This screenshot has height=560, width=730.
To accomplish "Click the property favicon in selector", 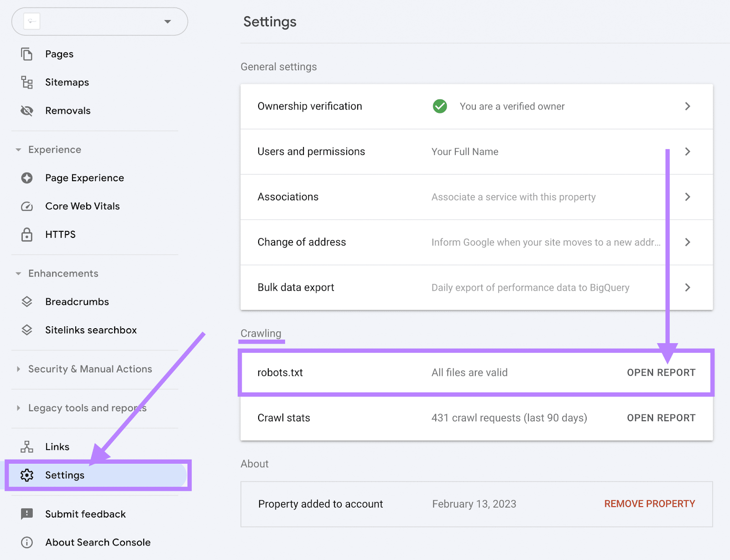I will pyautogui.click(x=32, y=21).
